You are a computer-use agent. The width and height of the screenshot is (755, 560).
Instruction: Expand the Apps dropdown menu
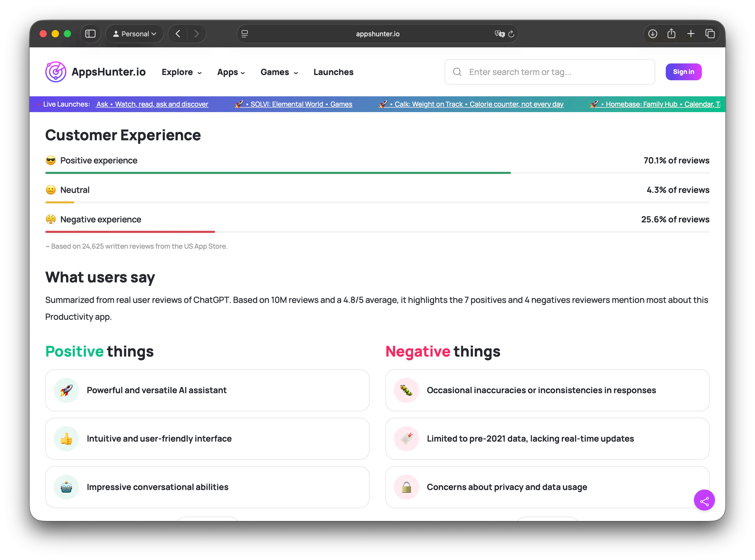[x=231, y=72]
